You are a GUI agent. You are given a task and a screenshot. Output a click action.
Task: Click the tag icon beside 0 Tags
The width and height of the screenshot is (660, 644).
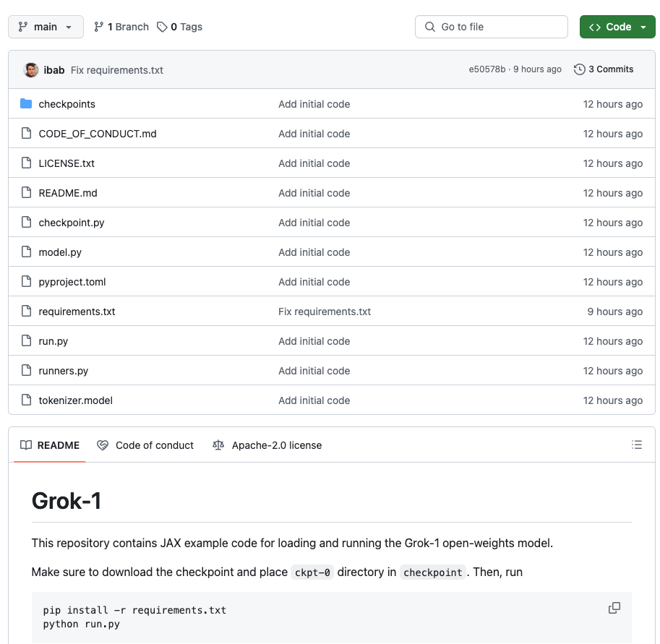coord(162,27)
